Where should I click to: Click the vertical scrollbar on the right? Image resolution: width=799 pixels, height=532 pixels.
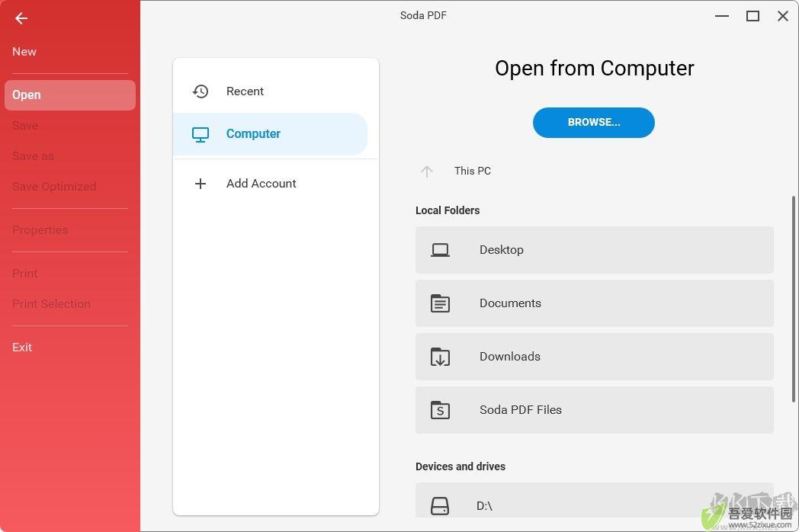pyautogui.click(x=794, y=299)
